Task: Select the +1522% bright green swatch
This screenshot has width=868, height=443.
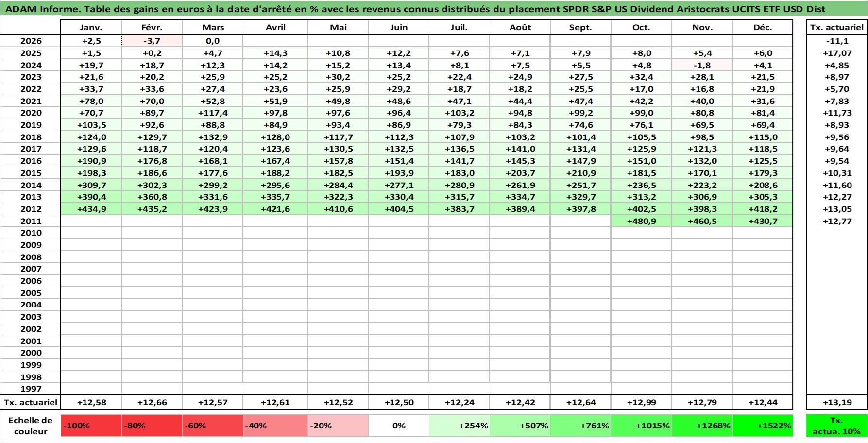Action: pyautogui.click(x=763, y=426)
